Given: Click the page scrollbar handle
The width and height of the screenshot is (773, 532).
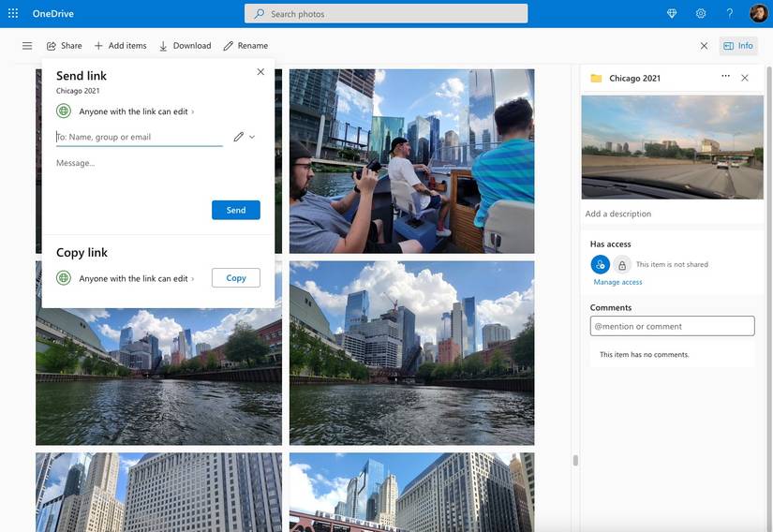Looking at the screenshot, I should [575, 461].
